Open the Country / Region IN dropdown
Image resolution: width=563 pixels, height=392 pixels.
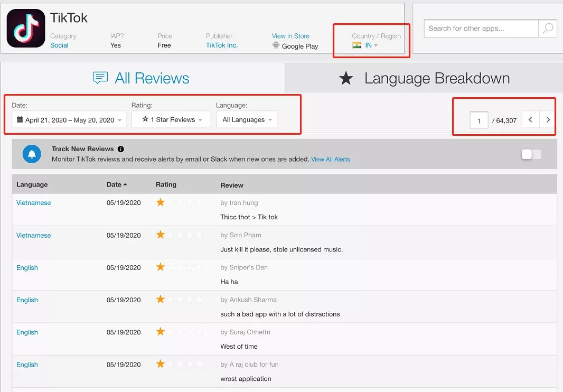[371, 45]
